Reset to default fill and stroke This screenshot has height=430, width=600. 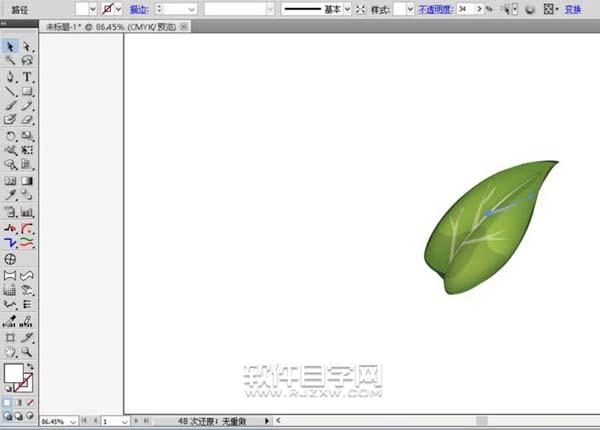click(x=7, y=389)
